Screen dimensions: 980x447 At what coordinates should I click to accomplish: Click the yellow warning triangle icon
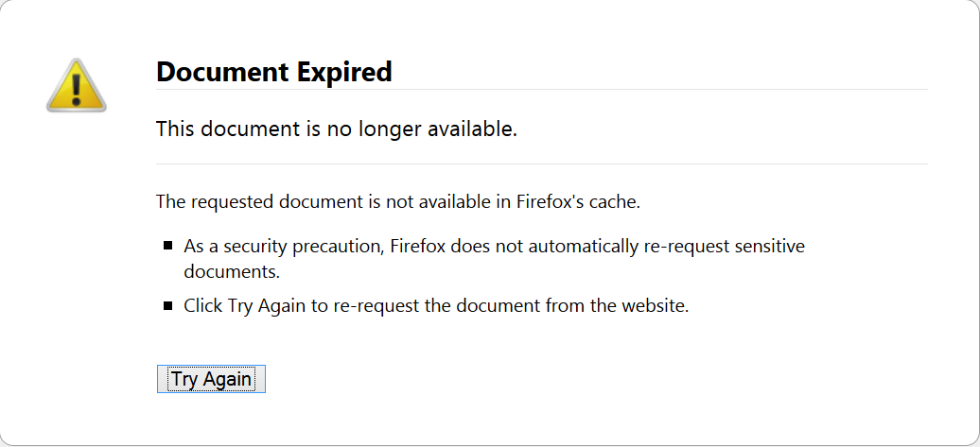[77, 86]
